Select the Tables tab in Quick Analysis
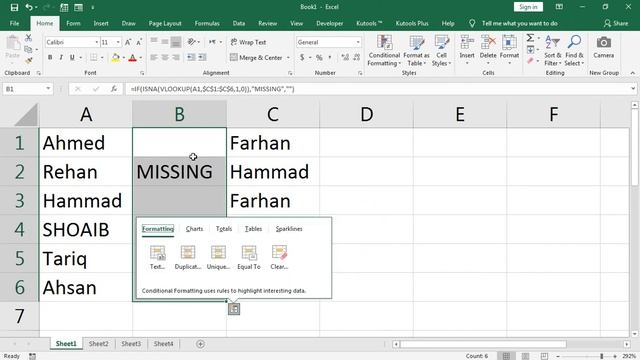Screen dimensions: 640x360 [x=253, y=229]
